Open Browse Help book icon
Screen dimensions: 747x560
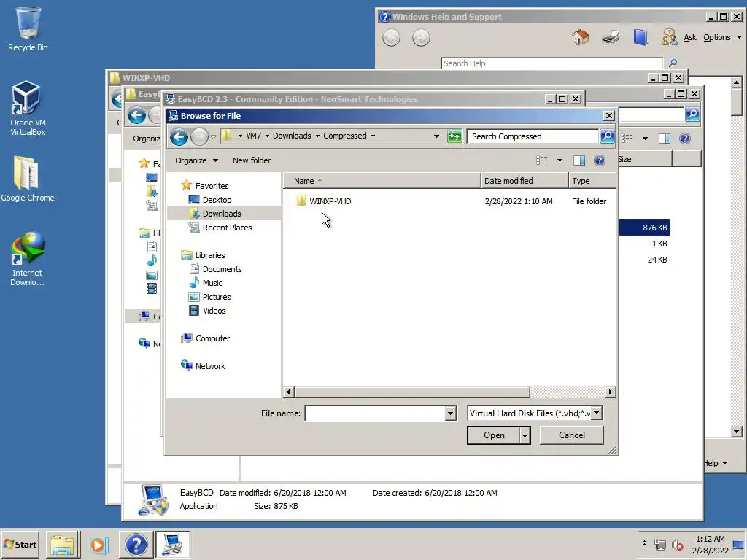[640, 37]
